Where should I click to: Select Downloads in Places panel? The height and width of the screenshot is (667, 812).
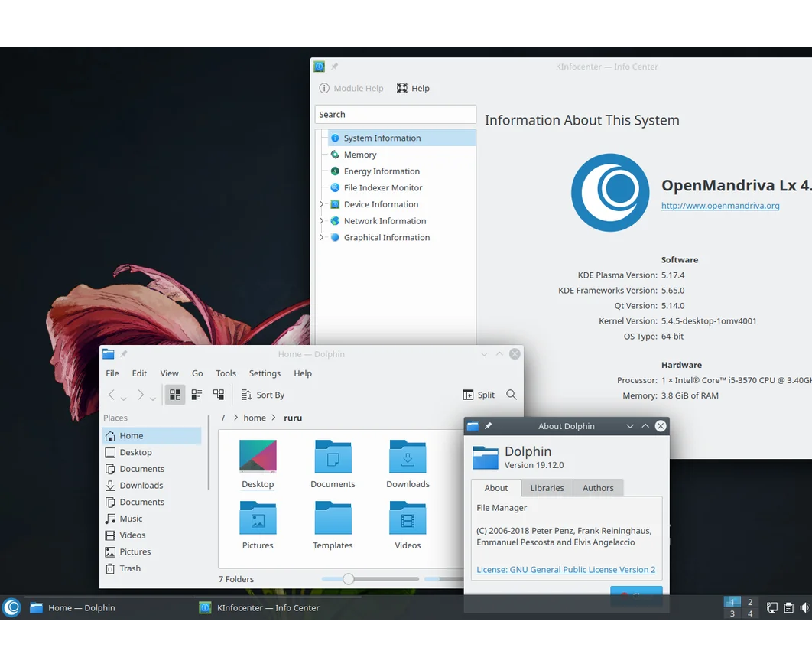pyautogui.click(x=152, y=486)
